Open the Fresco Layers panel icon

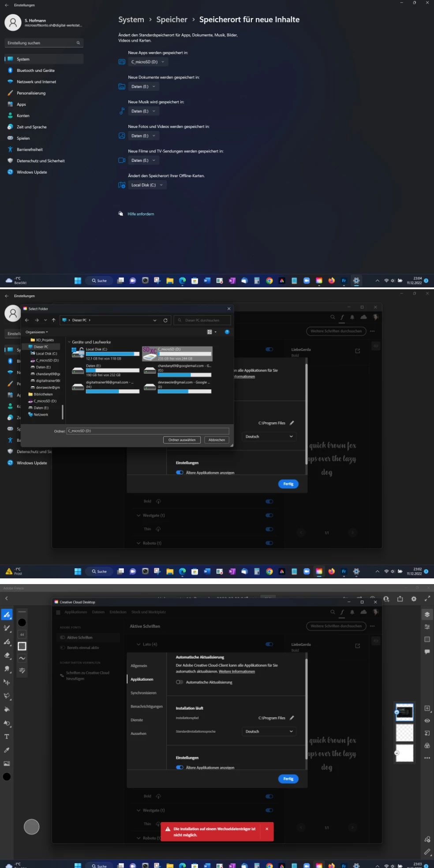(x=427, y=614)
